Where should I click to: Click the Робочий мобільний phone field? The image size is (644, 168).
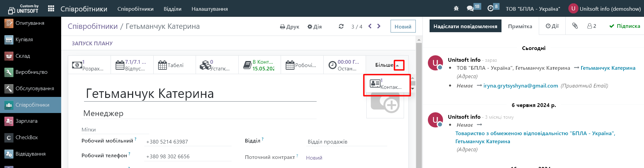188,142
